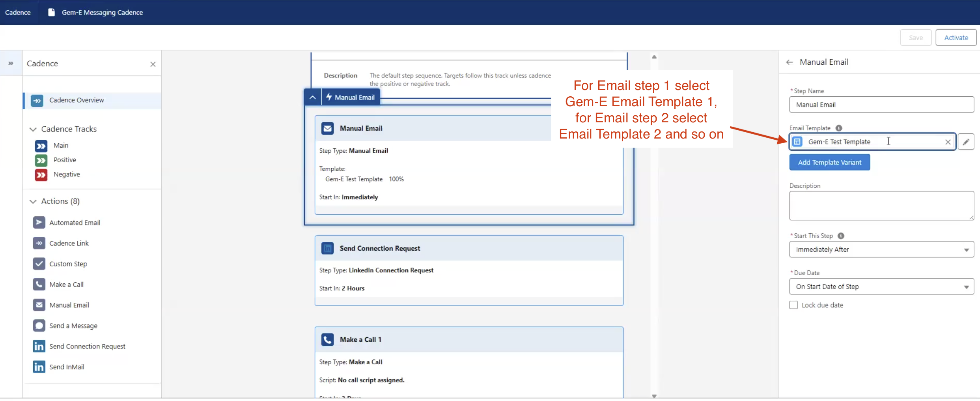Click the canvas scrollbar down arrow
The image size is (980, 401).
[x=654, y=396]
